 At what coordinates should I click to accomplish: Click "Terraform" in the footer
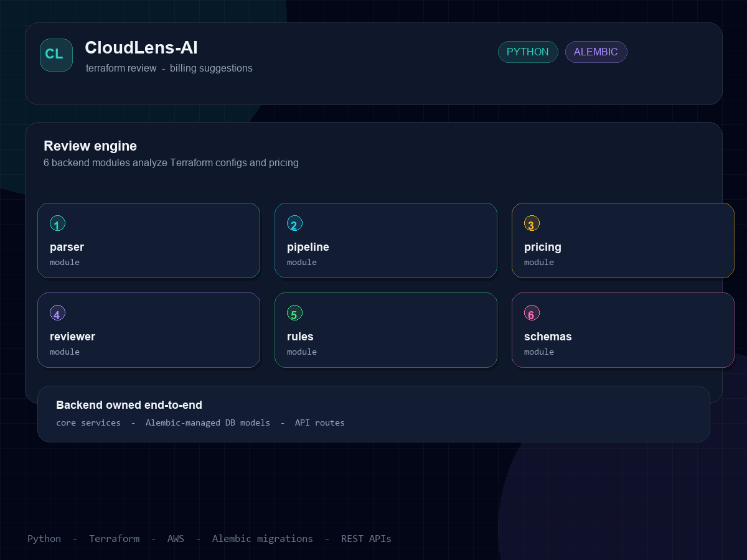click(114, 539)
